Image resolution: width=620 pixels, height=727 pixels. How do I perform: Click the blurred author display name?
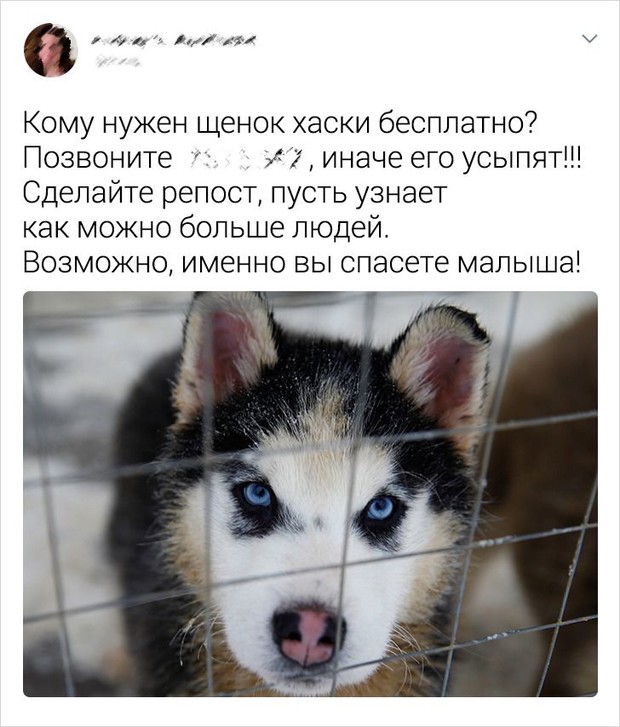174,42
